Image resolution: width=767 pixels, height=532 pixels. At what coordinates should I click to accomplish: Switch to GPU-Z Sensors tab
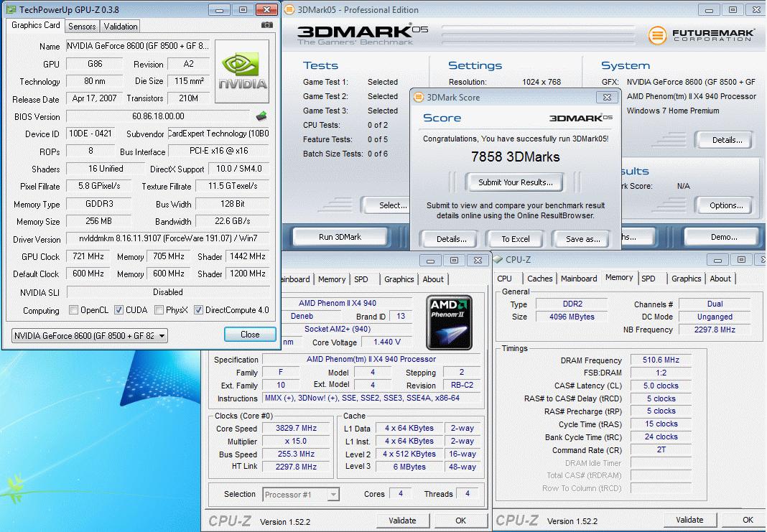point(82,27)
